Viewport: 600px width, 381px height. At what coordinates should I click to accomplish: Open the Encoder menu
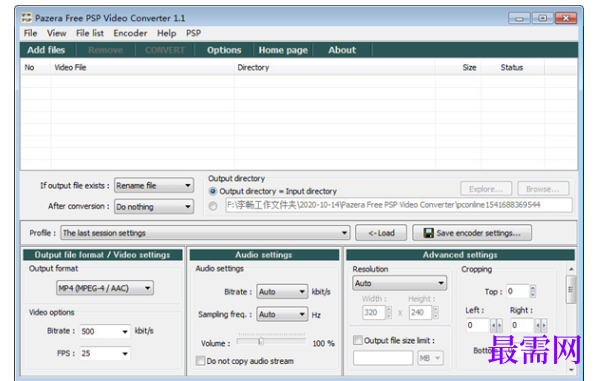pos(130,33)
